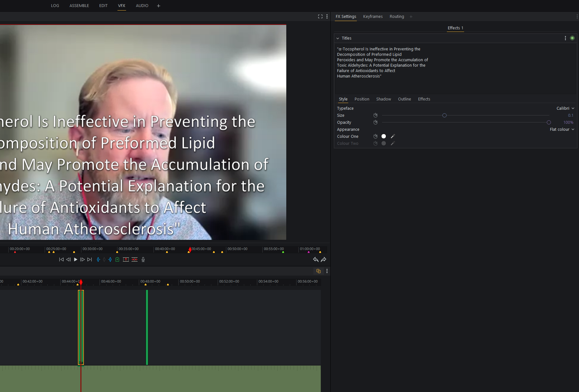Clear marks with the grey diamond icon
The image size is (579, 392).
(104, 260)
